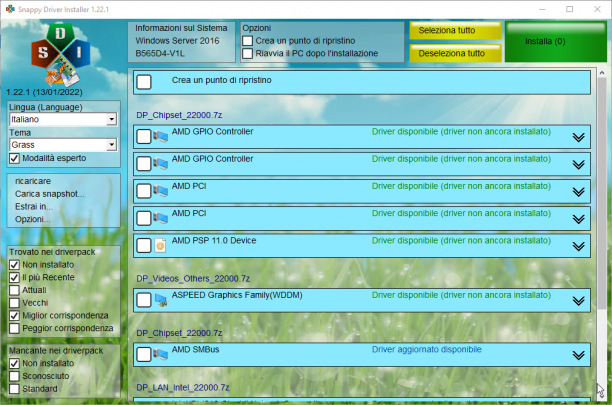
Task: Enable 'Crea un punto di ripristino' in Opzioni
Action: [247, 41]
